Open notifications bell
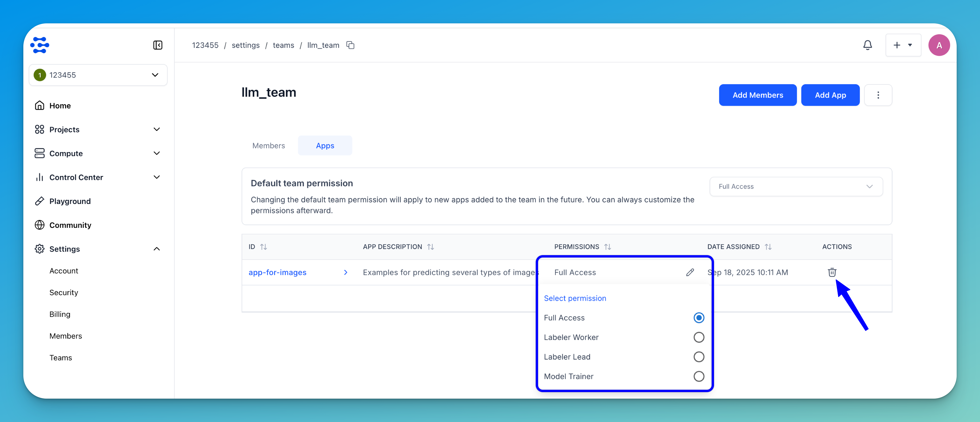The image size is (980, 422). pos(867,45)
